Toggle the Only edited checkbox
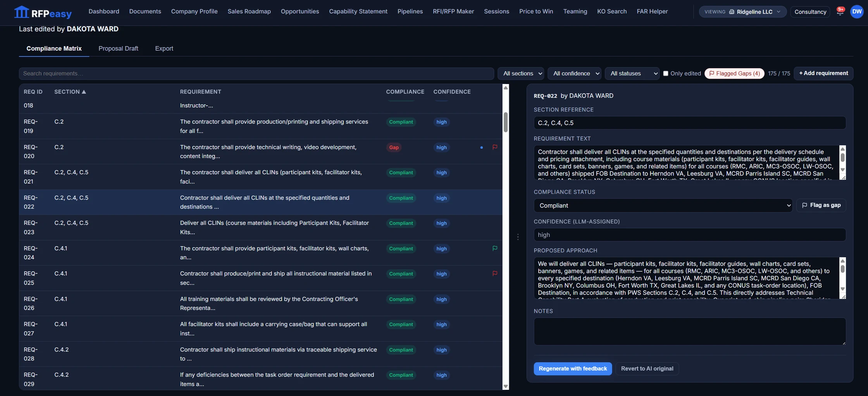868x396 pixels. (x=665, y=73)
